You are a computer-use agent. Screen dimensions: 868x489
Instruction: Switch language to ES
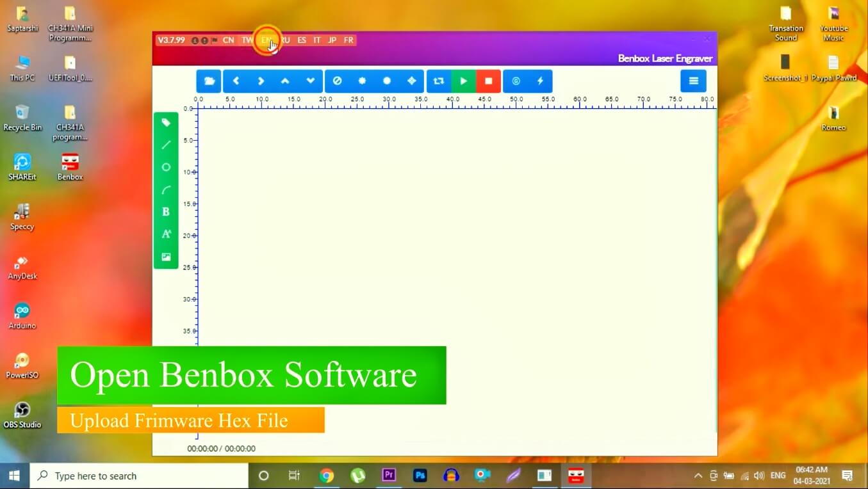pyautogui.click(x=302, y=40)
